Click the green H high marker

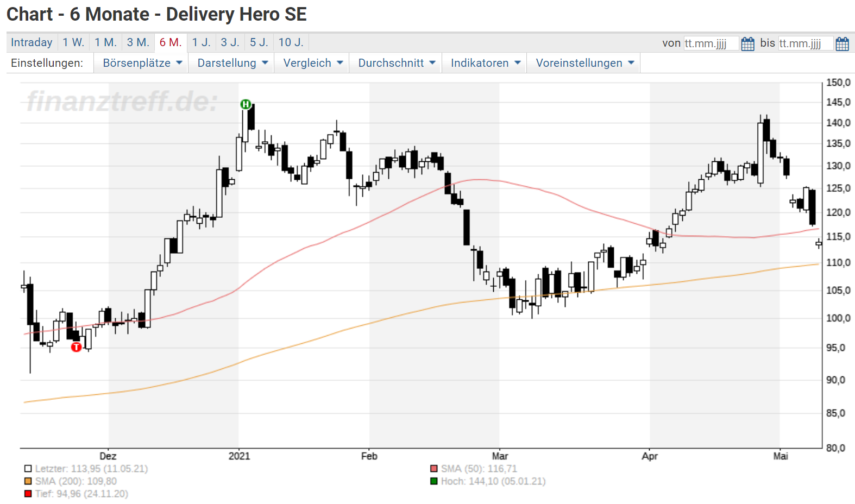pos(246,104)
